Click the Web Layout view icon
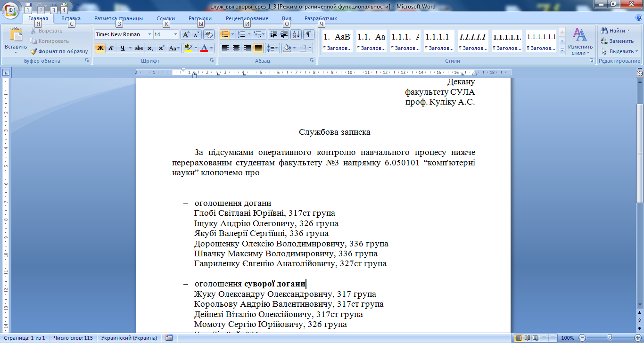This screenshot has height=343, width=644. [536, 338]
